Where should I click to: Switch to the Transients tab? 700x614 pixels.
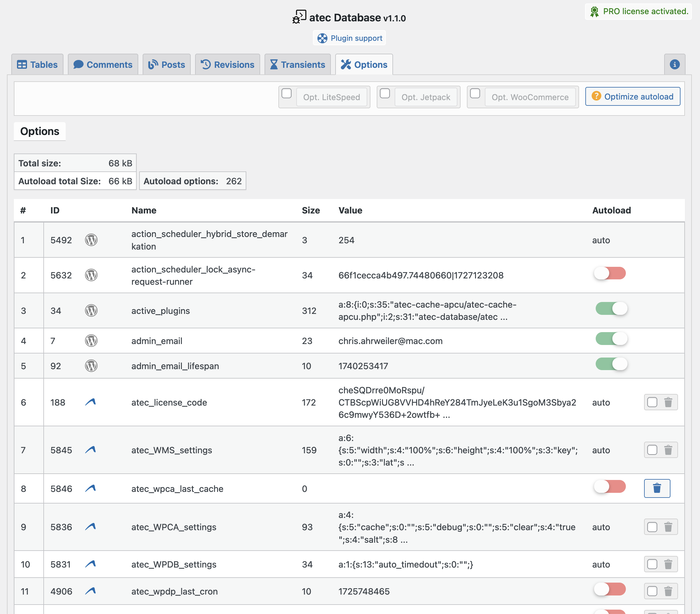pos(297,65)
